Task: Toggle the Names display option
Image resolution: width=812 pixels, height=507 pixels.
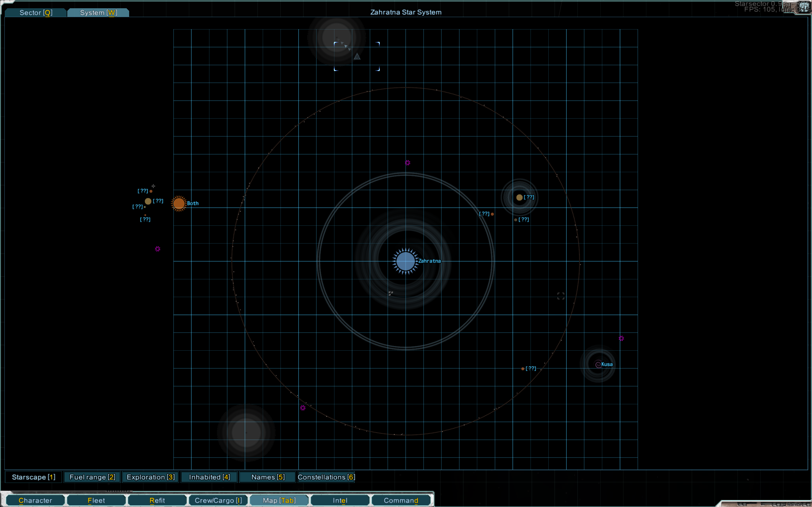Action: tap(268, 477)
